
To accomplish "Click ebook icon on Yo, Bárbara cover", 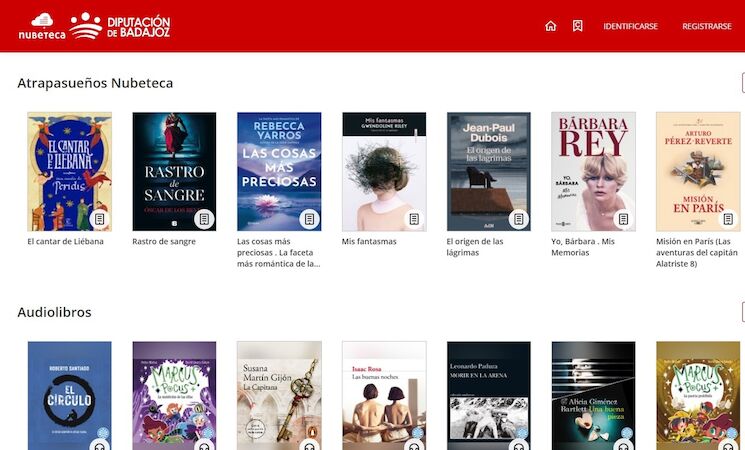I will (x=623, y=219).
